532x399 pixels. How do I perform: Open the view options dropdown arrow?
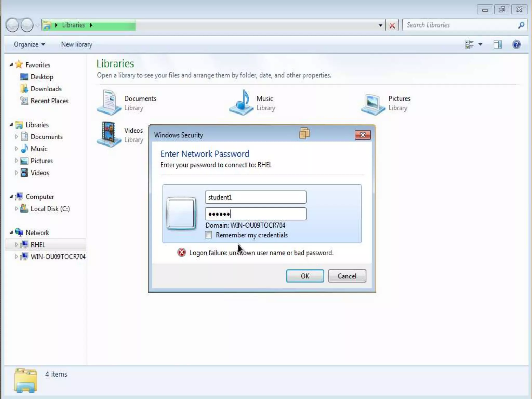click(480, 44)
